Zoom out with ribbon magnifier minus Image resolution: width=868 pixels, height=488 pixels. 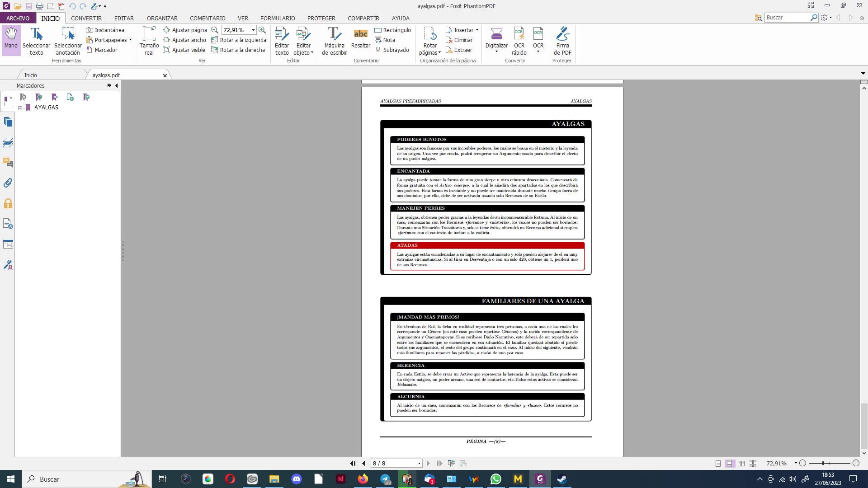pos(215,30)
